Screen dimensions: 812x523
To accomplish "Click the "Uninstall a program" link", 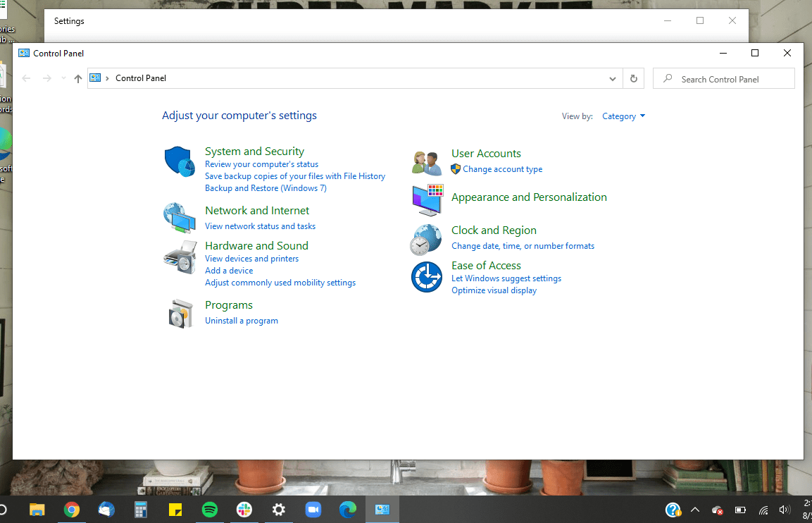I will pyautogui.click(x=242, y=320).
